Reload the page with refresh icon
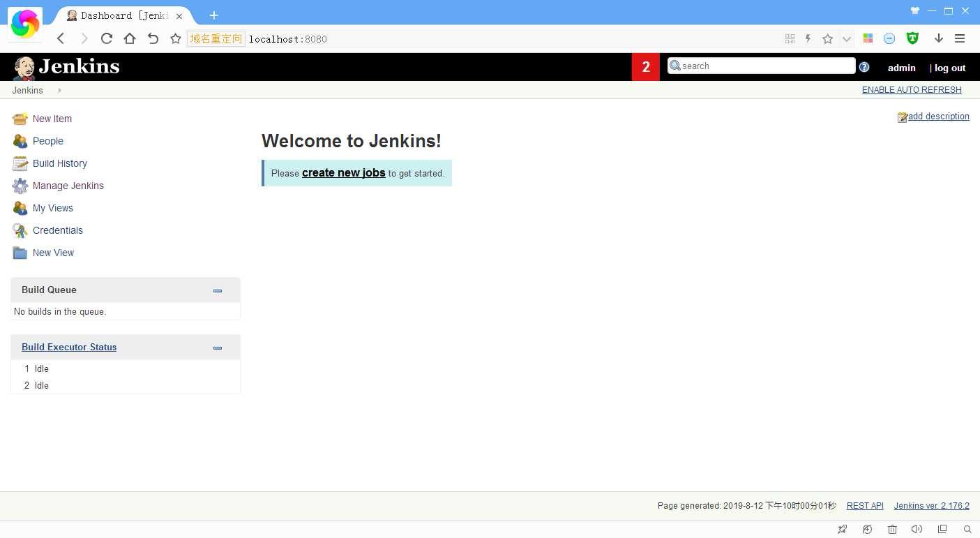 pyautogui.click(x=107, y=39)
